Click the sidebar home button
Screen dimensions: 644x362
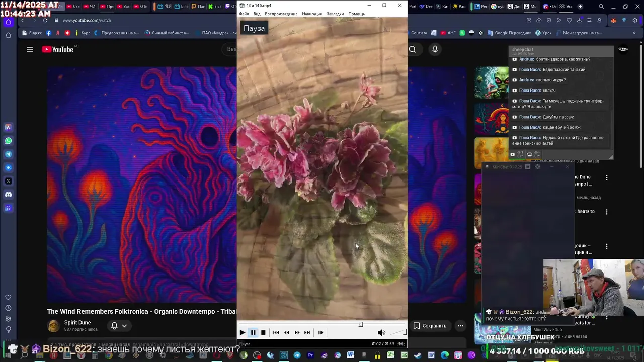(8, 22)
